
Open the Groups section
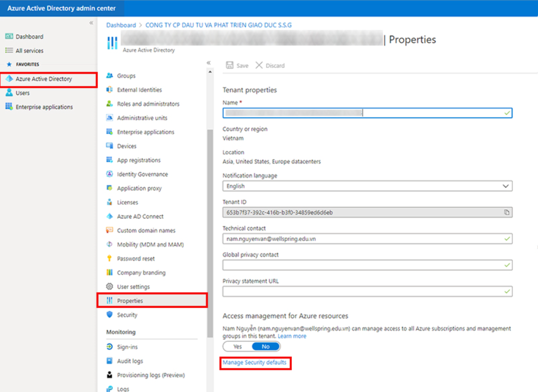(x=123, y=76)
